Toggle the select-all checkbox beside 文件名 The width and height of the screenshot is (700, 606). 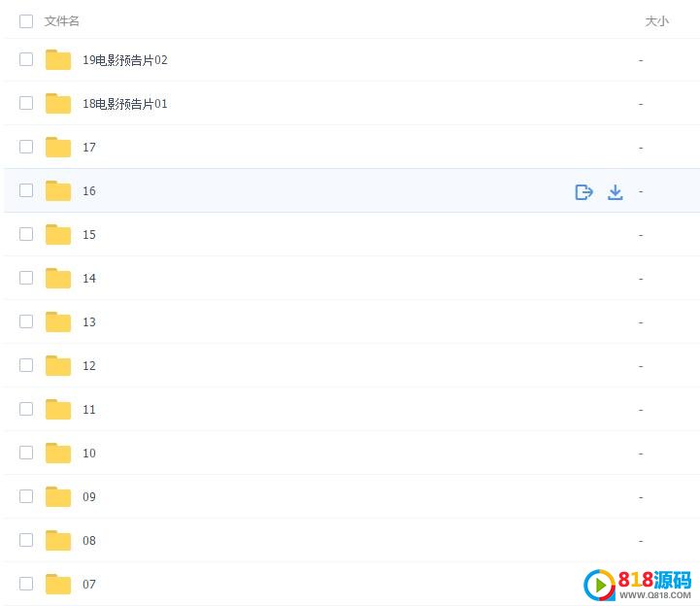click(x=26, y=21)
